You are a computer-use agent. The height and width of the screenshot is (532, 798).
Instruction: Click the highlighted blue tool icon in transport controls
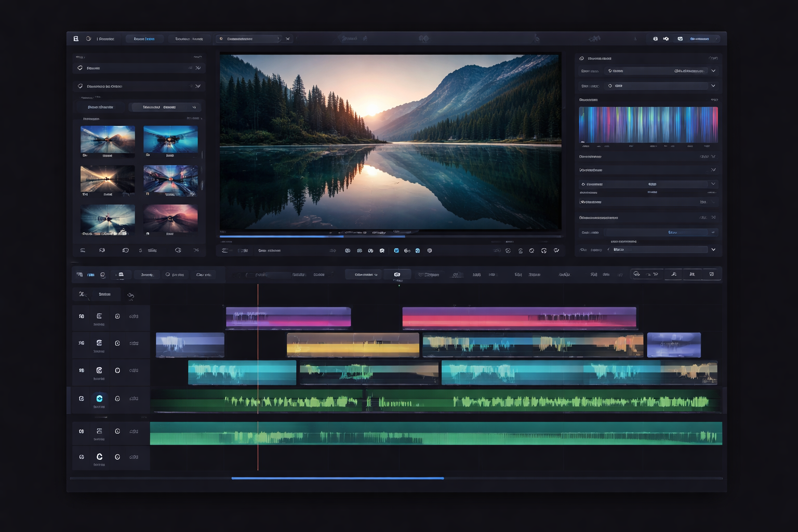[396, 250]
